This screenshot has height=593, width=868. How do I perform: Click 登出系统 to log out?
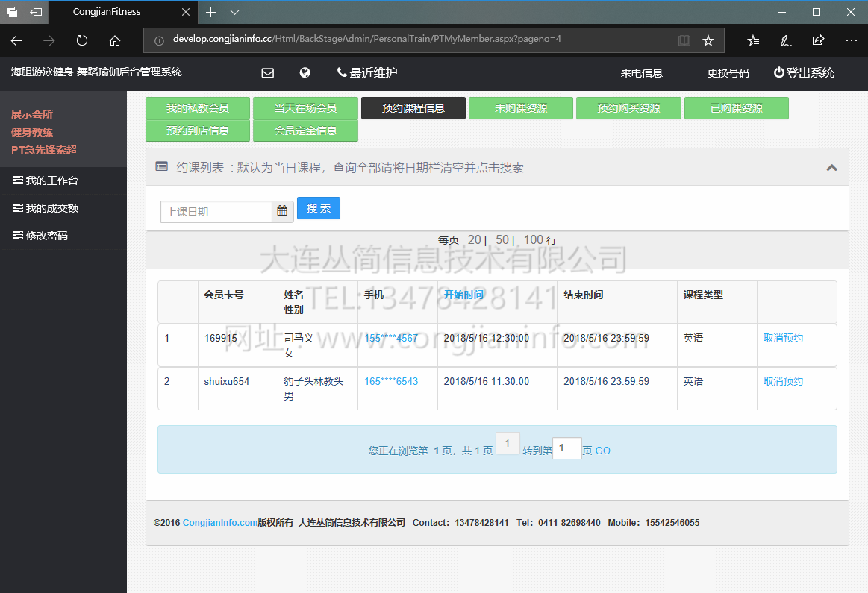point(804,72)
